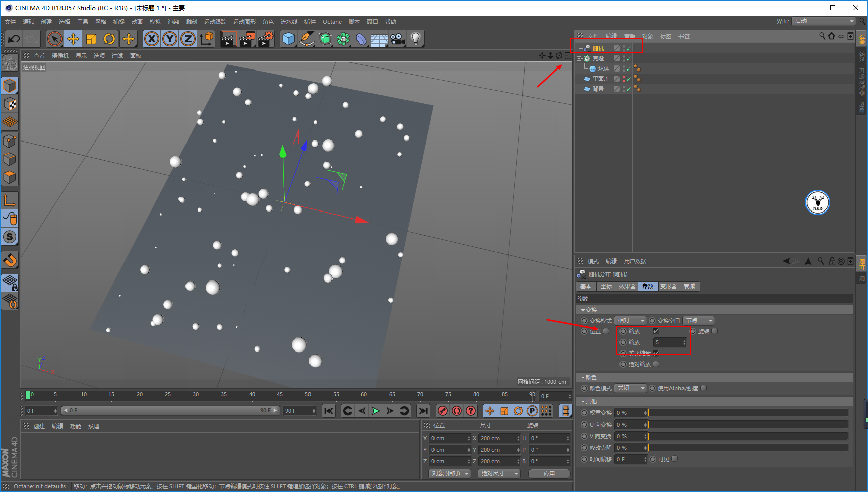Enable the 绝对缩放 checkbox
The image size is (868, 492).
pos(656,364)
